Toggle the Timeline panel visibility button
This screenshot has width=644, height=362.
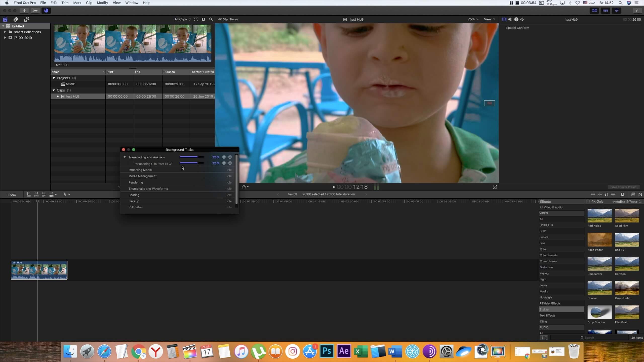[x=606, y=11]
